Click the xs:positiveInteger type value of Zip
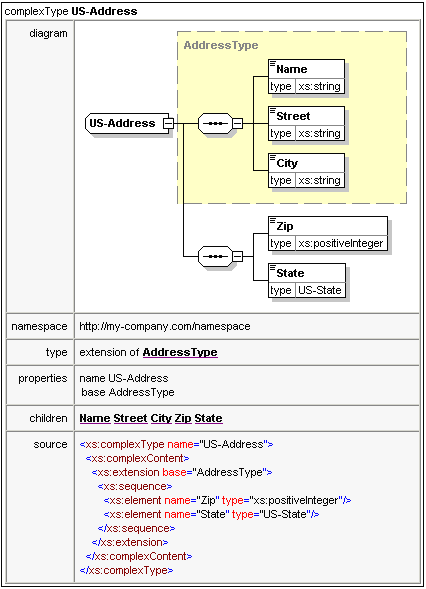This screenshot has height=589, width=426. pyautogui.click(x=341, y=243)
